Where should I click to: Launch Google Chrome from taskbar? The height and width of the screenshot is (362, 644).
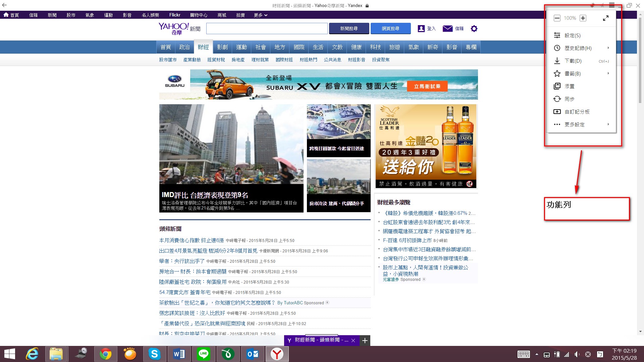point(105,354)
